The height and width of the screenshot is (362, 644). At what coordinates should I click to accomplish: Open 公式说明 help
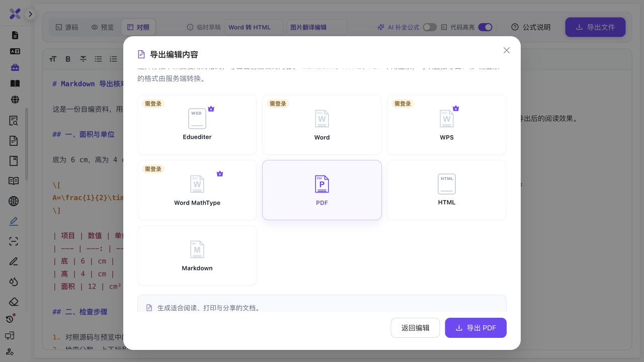pos(531,27)
